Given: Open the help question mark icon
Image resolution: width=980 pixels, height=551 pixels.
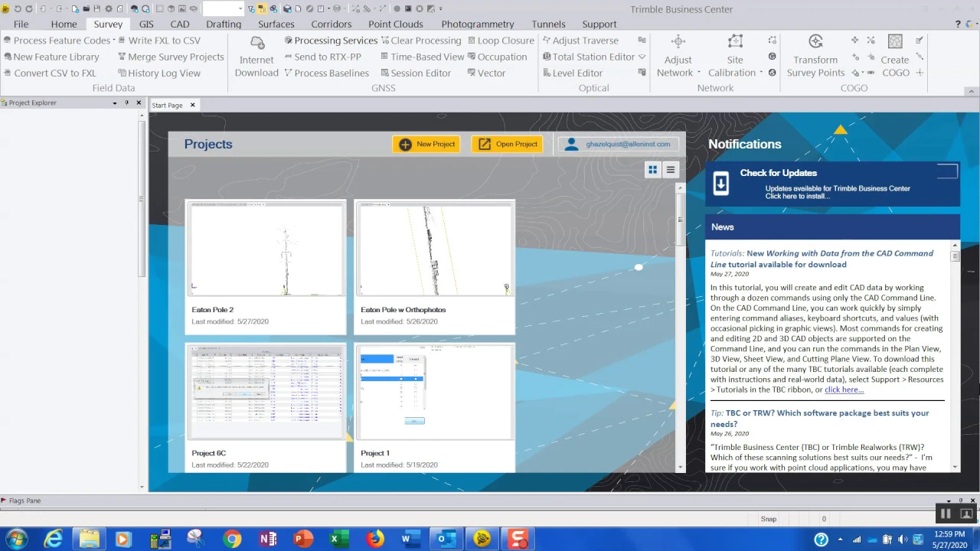Looking at the screenshot, I should 958,24.
